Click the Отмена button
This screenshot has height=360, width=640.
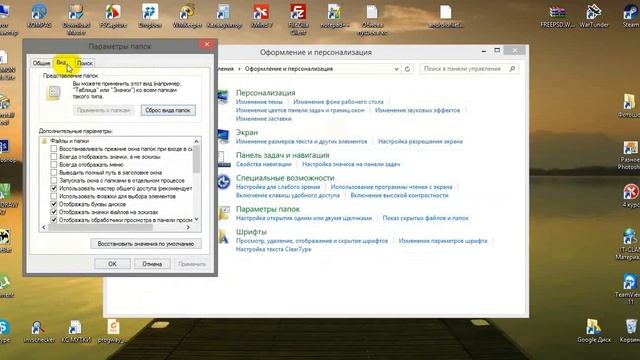pos(152,264)
